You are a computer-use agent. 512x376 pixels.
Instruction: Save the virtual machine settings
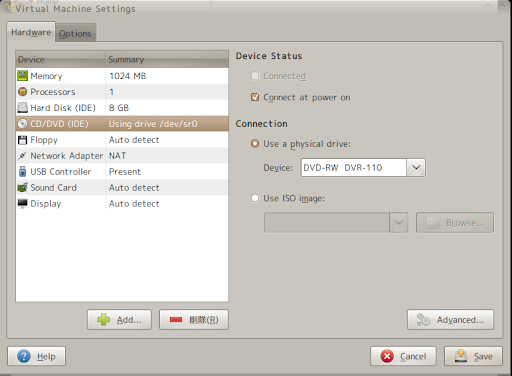pos(473,356)
